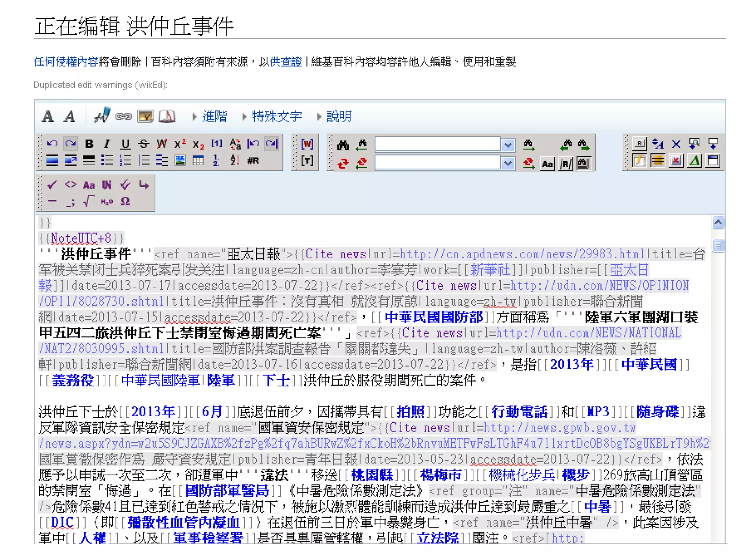747x560 pixels.
Task: Click the bulleted list icon
Action: pos(107,161)
